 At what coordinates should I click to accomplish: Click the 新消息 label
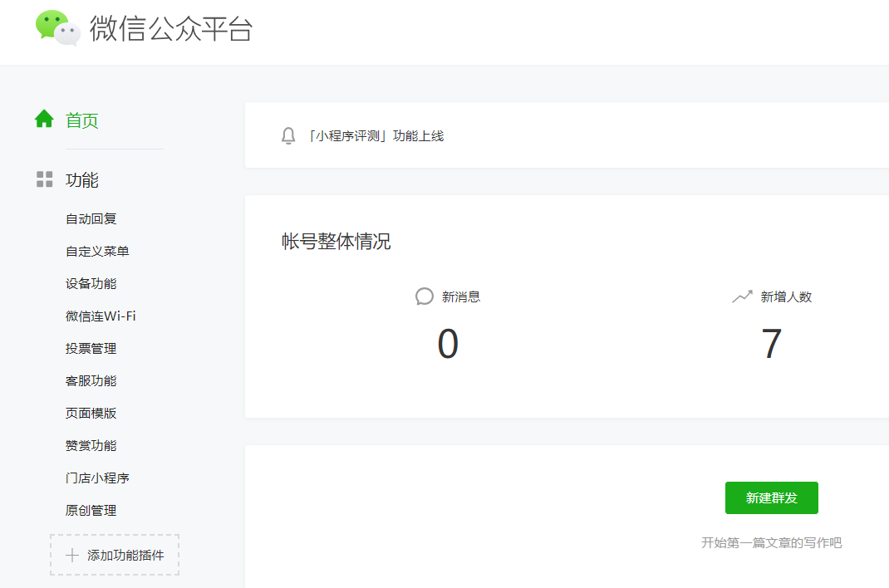pyautogui.click(x=461, y=296)
